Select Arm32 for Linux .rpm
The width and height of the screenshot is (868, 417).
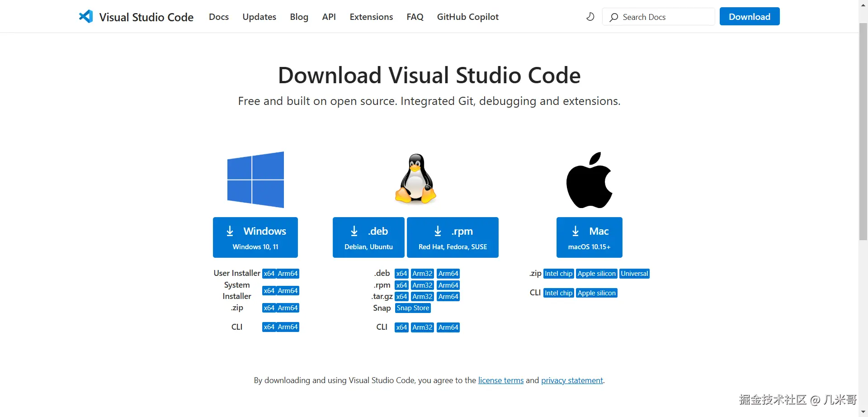423,285
